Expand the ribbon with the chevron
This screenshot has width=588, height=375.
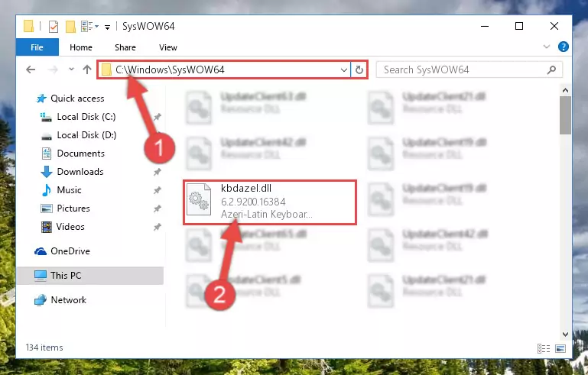547,47
